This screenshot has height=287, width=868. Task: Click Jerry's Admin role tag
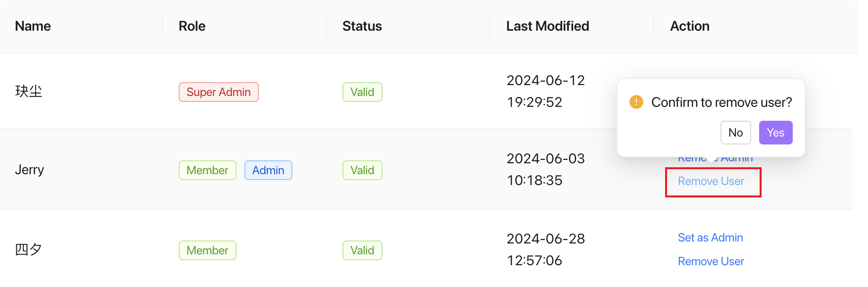click(268, 170)
